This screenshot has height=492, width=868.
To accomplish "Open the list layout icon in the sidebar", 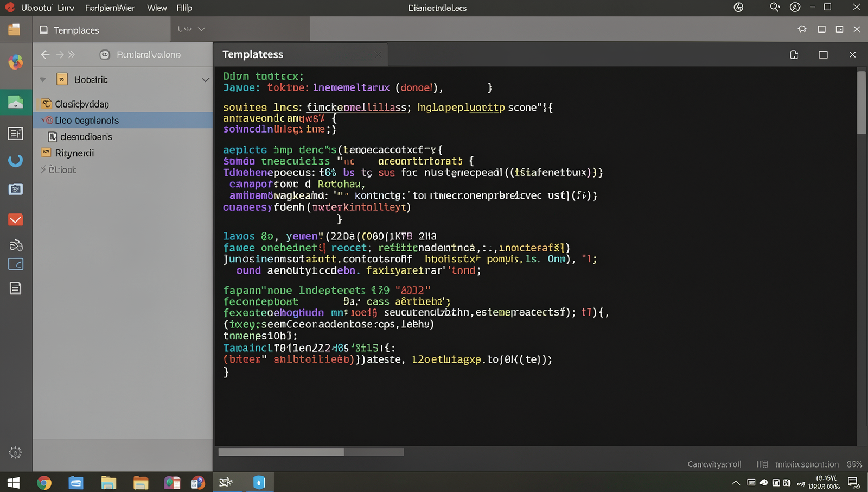I will click(16, 133).
